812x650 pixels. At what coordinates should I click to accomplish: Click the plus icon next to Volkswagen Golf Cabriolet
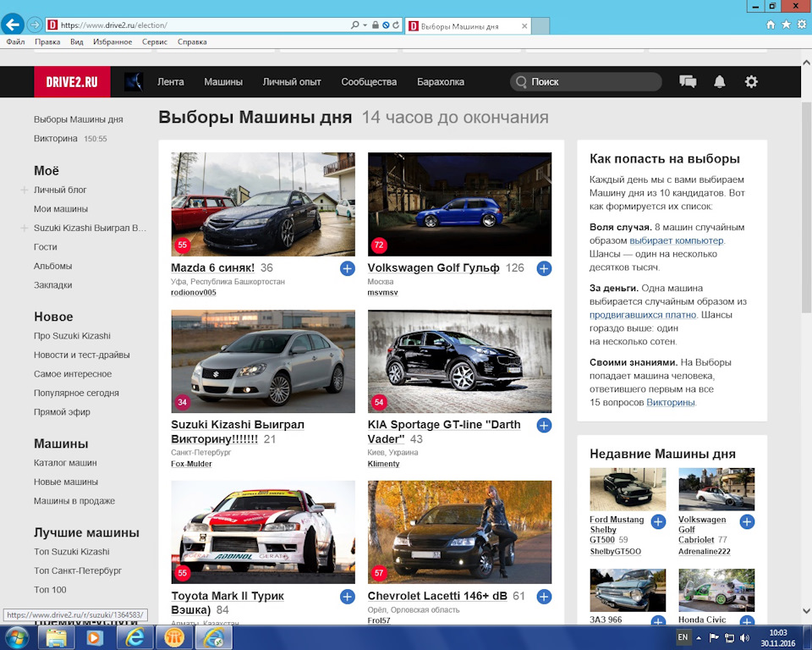click(747, 521)
